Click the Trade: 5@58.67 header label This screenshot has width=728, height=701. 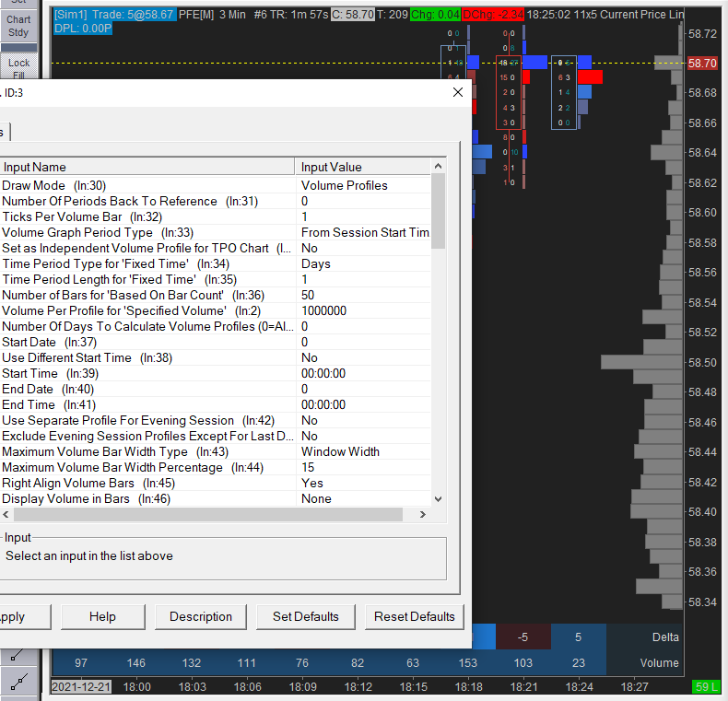(x=114, y=15)
